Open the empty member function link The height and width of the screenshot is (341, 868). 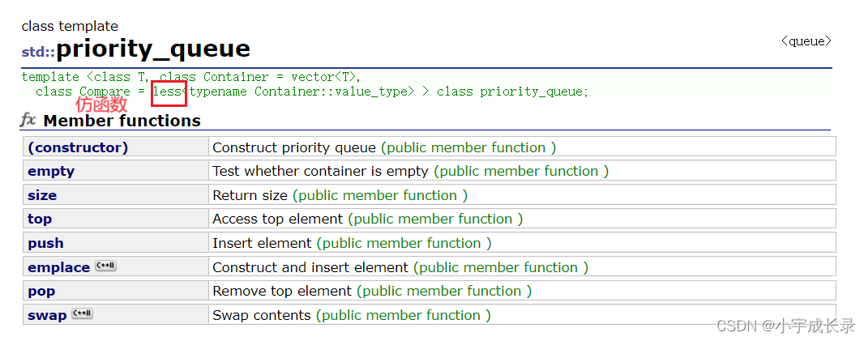point(51,172)
